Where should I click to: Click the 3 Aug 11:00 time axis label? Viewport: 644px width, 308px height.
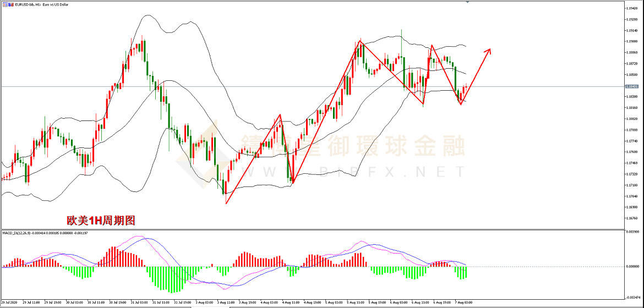[226, 302]
